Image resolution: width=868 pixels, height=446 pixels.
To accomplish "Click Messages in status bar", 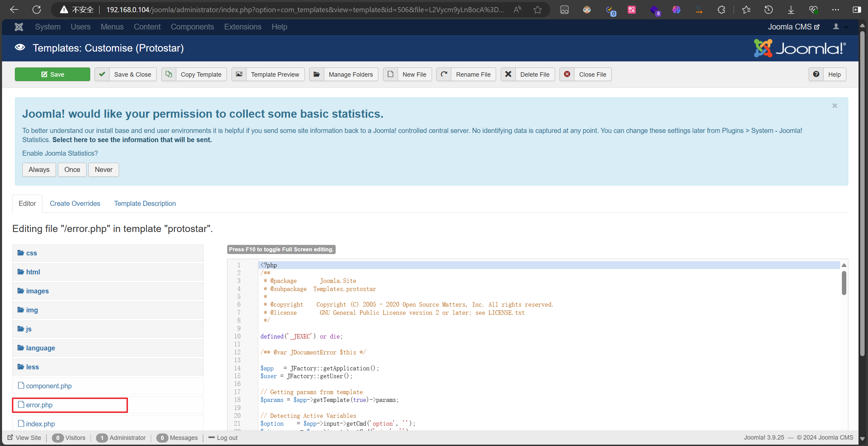I will tap(177, 438).
